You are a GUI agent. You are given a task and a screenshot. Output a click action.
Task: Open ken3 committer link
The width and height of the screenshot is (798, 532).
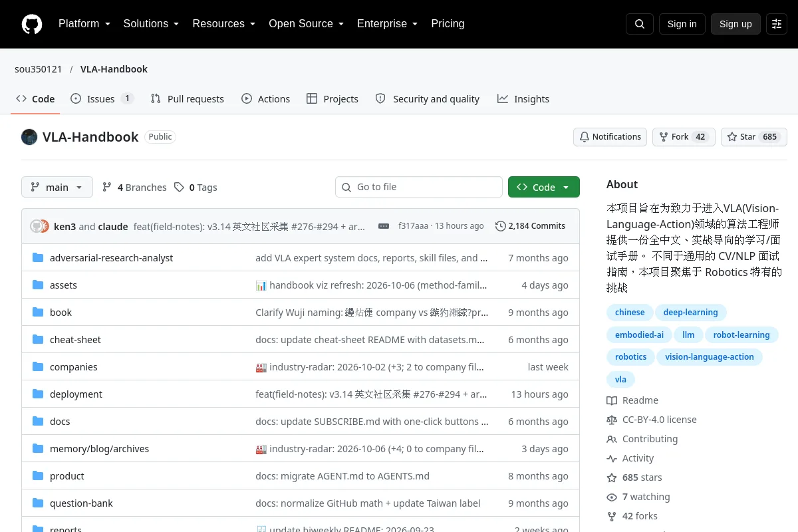pyautogui.click(x=65, y=226)
